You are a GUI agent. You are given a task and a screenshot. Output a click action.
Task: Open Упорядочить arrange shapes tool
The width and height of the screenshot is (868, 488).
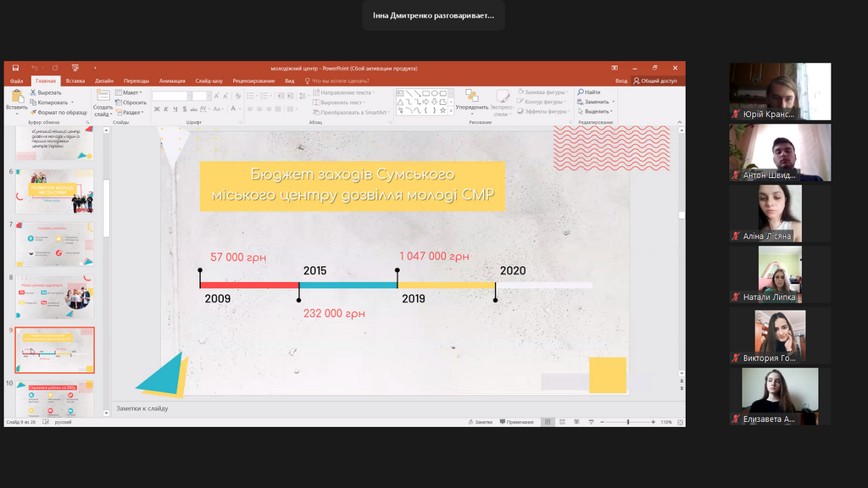[x=471, y=99]
